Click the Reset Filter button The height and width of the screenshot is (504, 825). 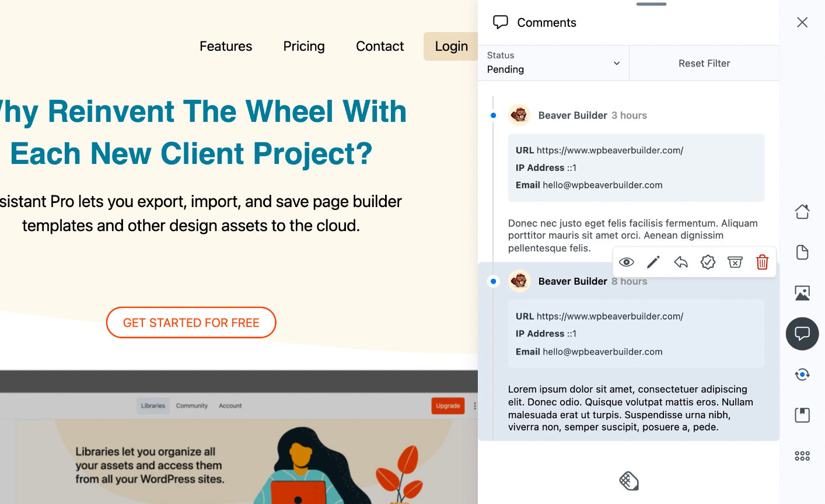click(x=704, y=63)
